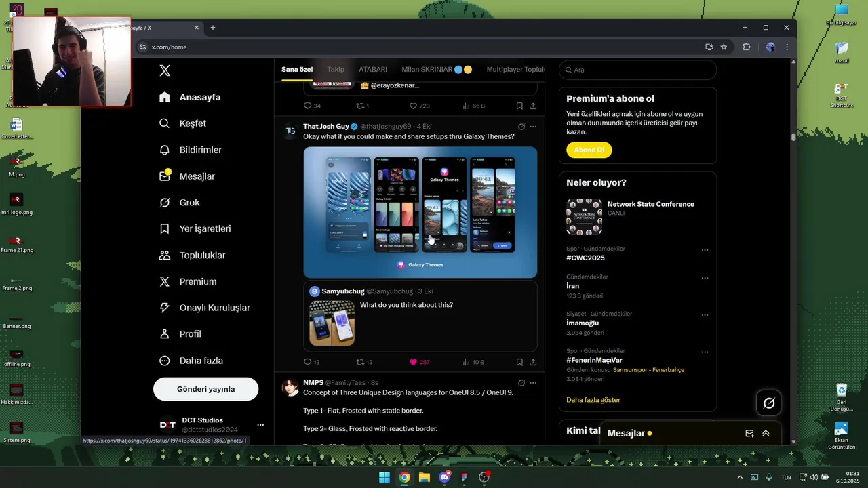Share the top post with 66 B views
Screen dimensions: 868x488
pos(533,106)
